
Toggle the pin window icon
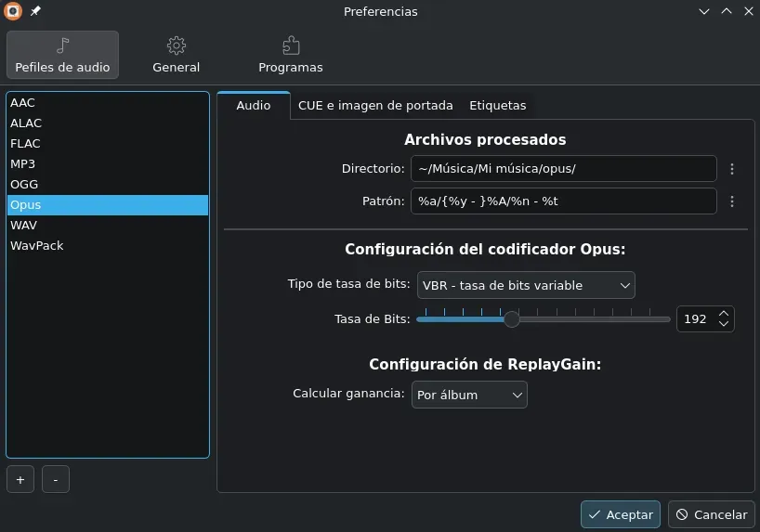[x=35, y=11]
